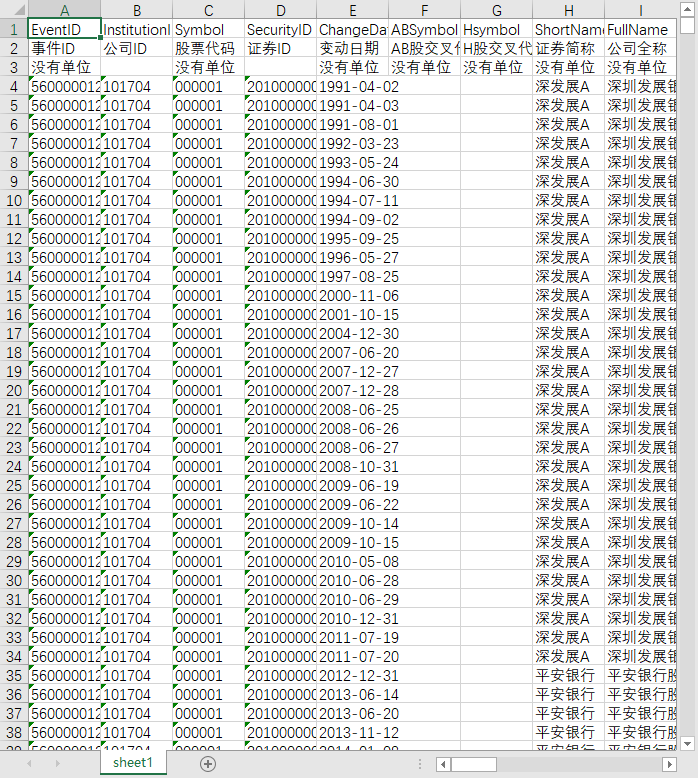Select the 股票代码 cell

pyautogui.click(x=208, y=48)
